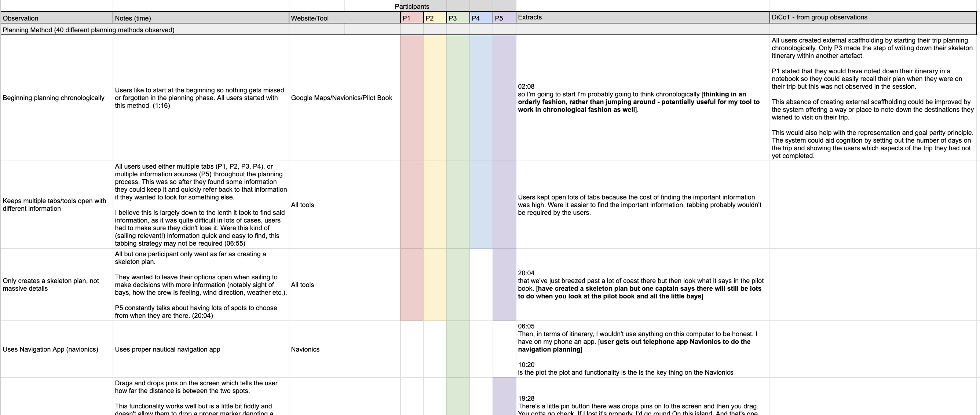Click extract about cost of finding information
Screen dimensions: 980x415
[x=643, y=205]
